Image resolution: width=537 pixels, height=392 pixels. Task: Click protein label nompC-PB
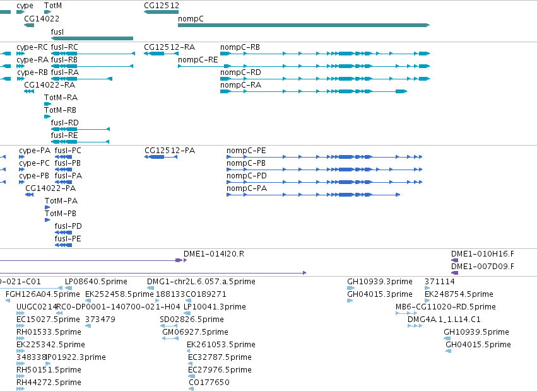[246, 163]
